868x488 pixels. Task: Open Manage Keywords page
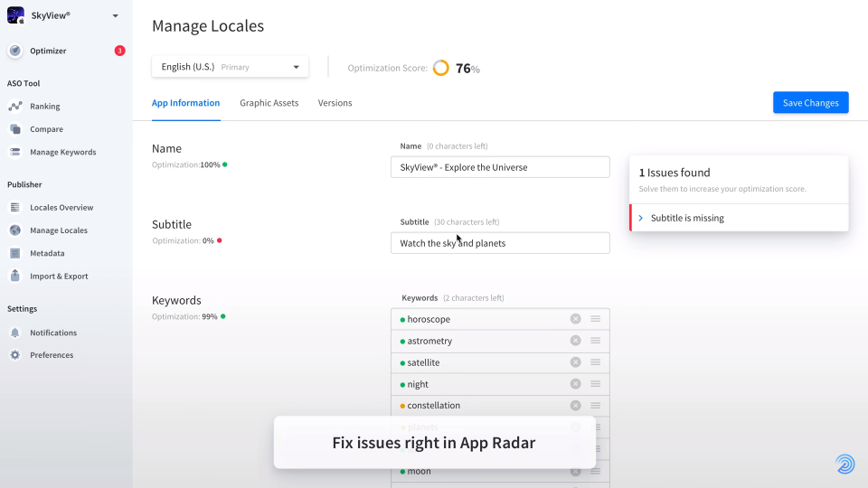tap(63, 152)
